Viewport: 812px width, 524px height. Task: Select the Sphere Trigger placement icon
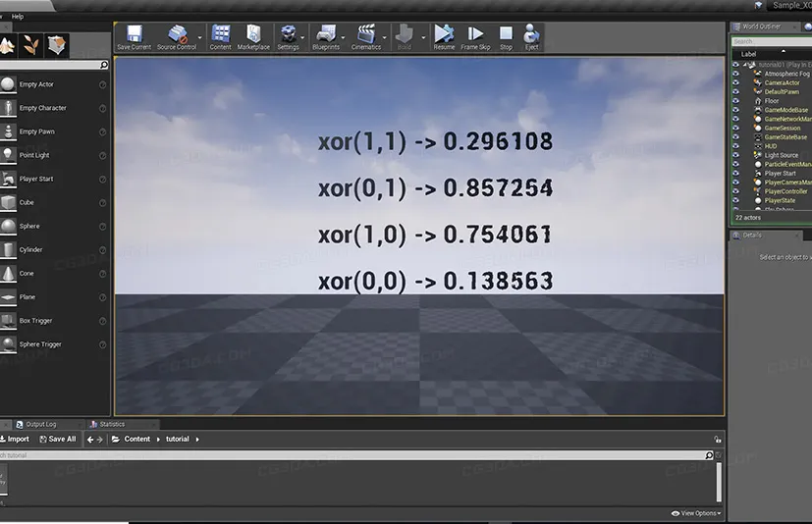click(x=8, y=344)
